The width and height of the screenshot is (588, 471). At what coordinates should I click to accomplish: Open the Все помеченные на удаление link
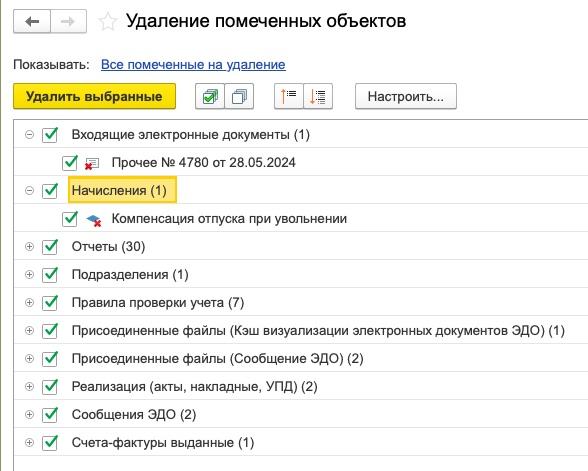[193, 64]
